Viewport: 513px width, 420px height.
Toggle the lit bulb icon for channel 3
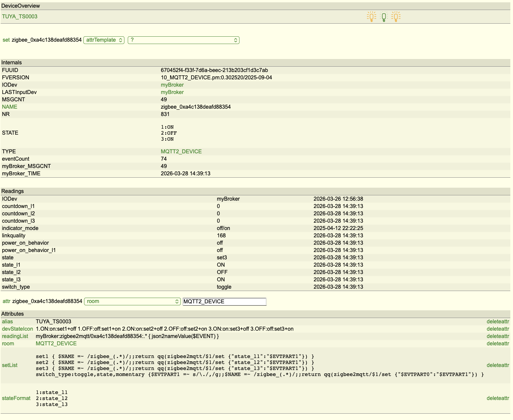click(396, 17)
